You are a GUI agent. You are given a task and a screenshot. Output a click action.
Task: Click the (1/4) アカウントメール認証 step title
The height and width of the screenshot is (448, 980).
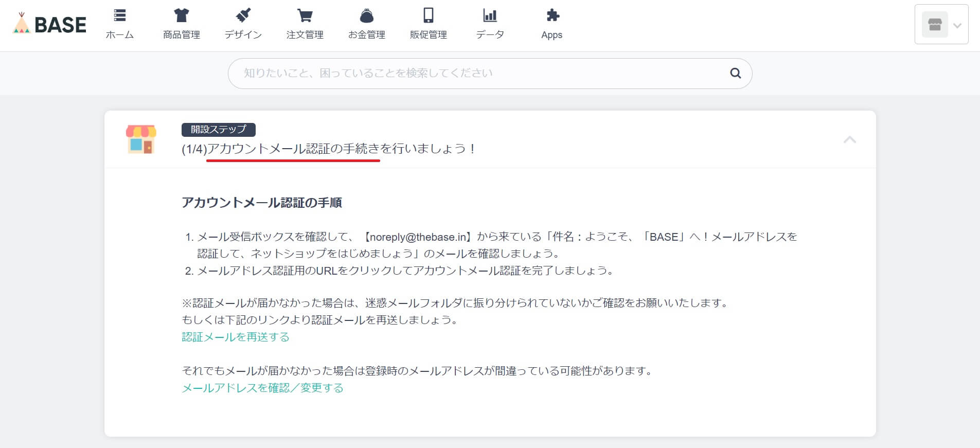(x=328, y=149)
